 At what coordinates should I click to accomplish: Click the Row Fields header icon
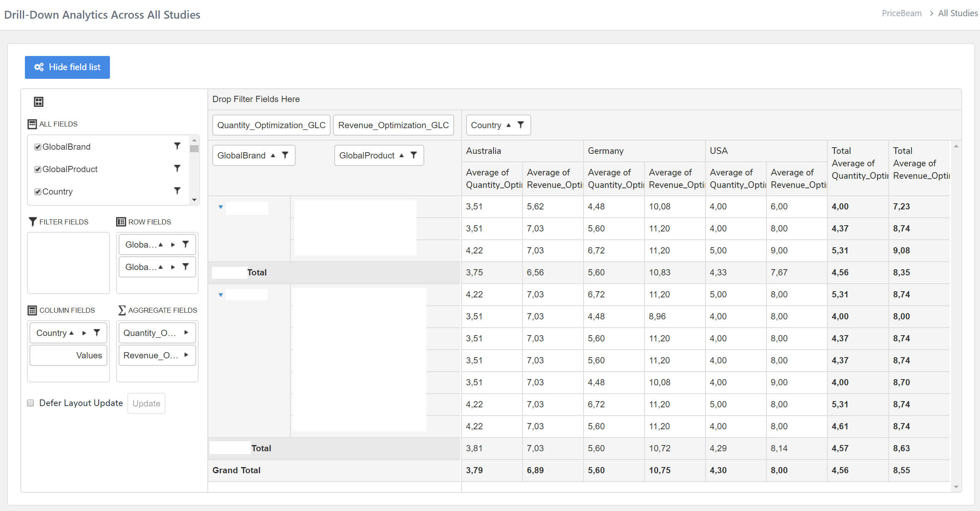tap(121, 222)
